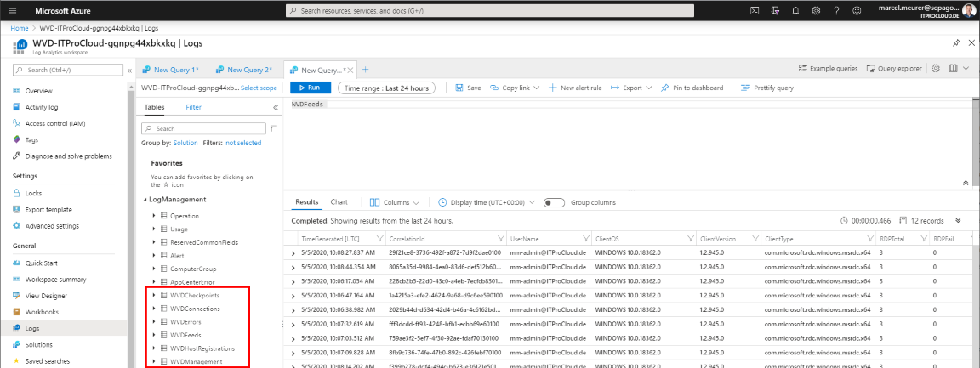The height and width of the screenshot is (368, 980).
Task: Collapse the LogManagement group
Action: [145, 200]
